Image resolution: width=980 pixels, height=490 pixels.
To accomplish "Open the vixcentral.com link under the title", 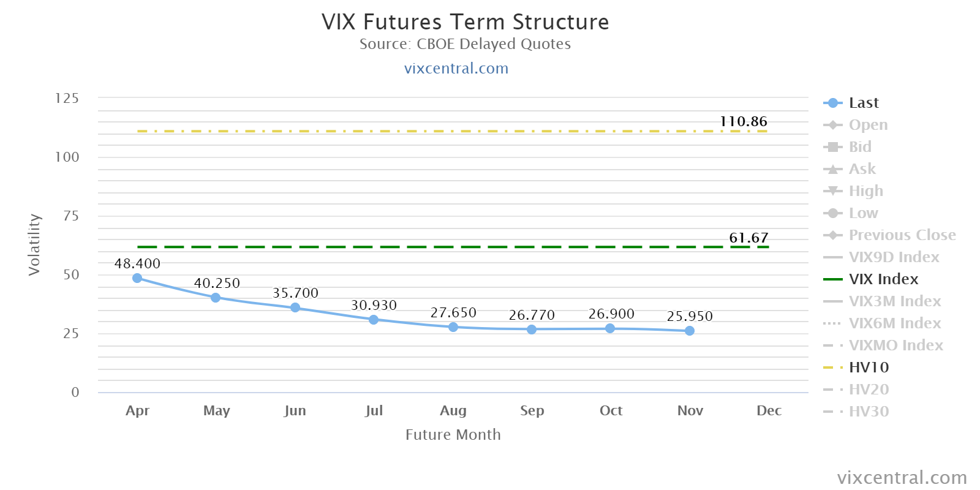I will pyautogui.click(x=456, y=69).
